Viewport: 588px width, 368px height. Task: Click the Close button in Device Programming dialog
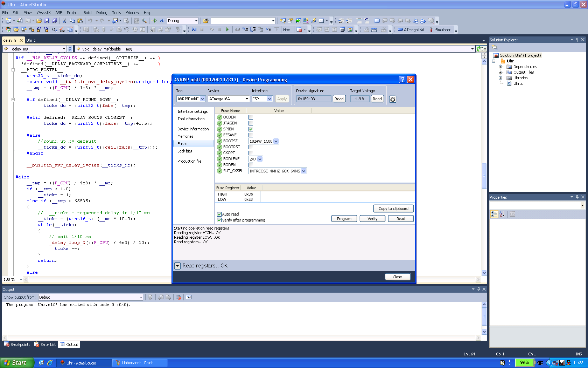(x=398, y=277)
